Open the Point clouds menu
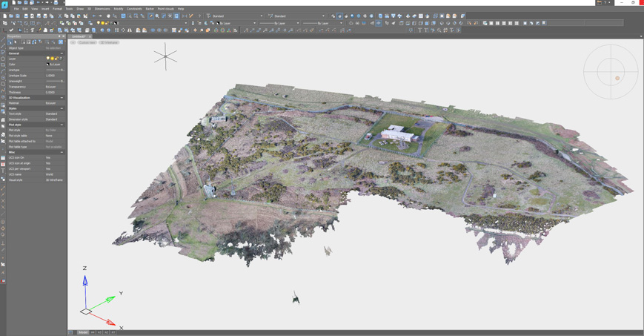644x336 pixels. (165, 9)
